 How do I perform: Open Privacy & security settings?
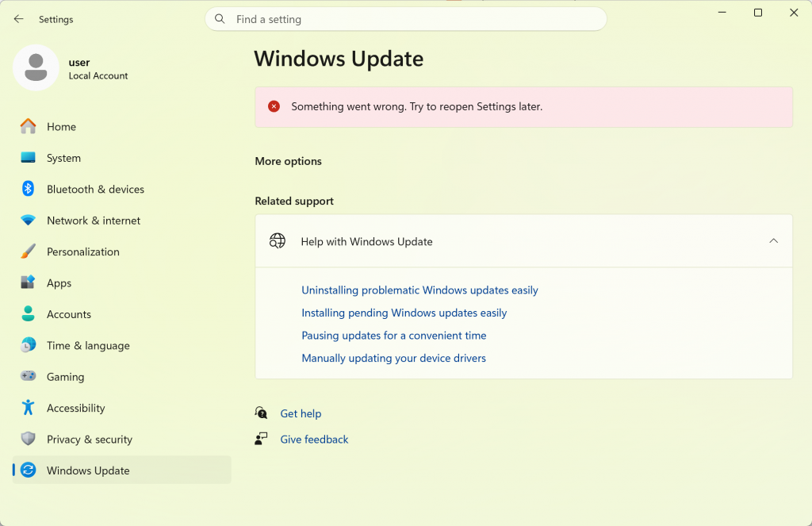121,439
